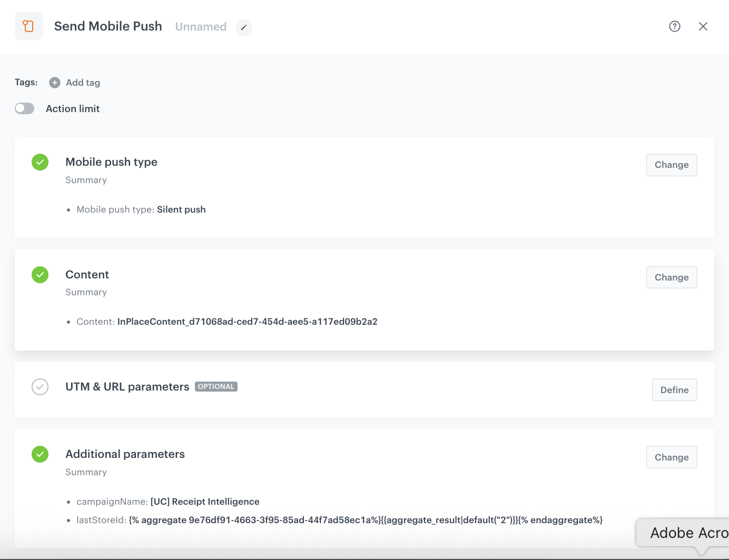Click the plus icon next to Add tag
Viewport: 729px width, 560px height.
(x=54, y=83)
